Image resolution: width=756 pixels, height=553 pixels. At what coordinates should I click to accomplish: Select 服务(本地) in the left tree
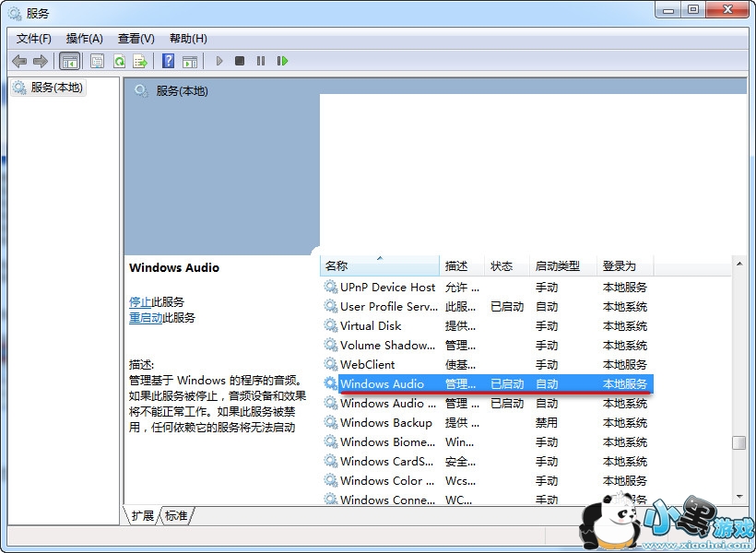(x=56, y=88)
